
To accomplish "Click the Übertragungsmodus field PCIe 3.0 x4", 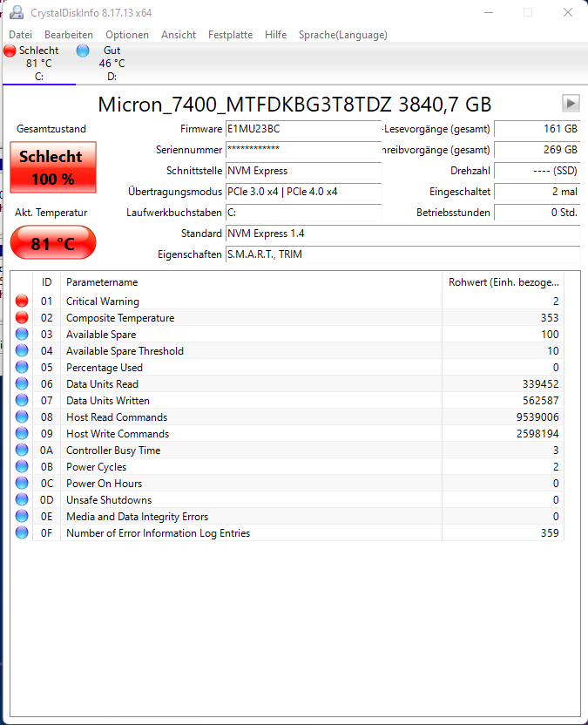I will click(x=304, y=192).
